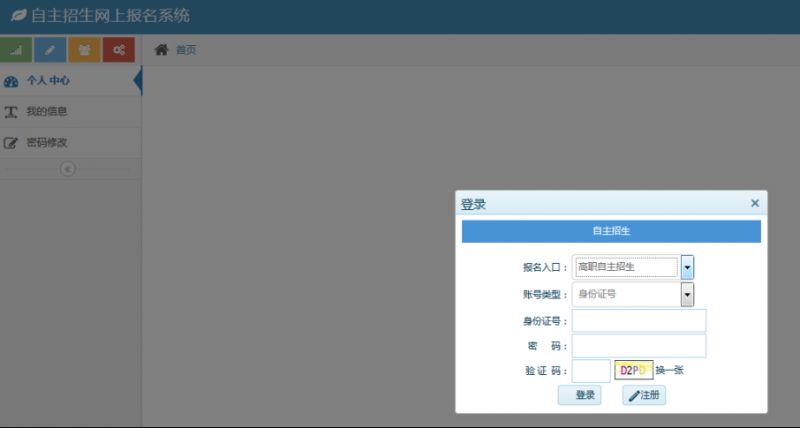This screenshot has width=800, height=428.
Task: Click the text icon beside 我的信息
Action: [x=11, y=112]
